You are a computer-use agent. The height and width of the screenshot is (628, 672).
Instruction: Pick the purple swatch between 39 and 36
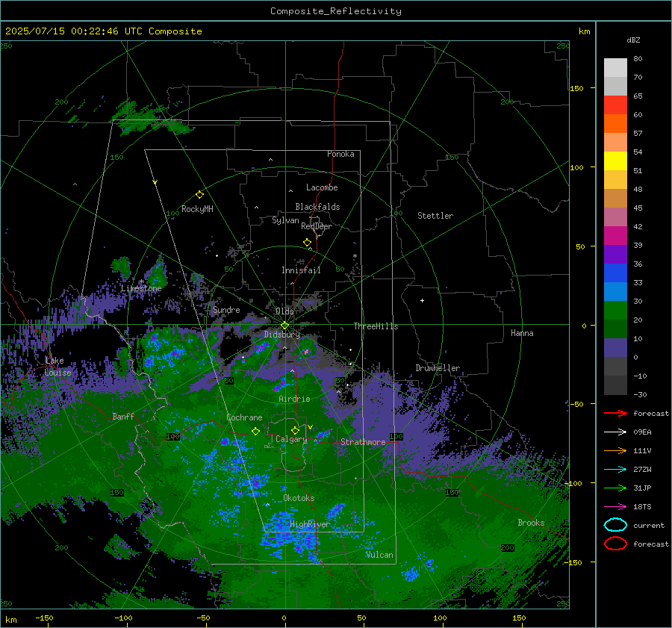tap(615, 254)
